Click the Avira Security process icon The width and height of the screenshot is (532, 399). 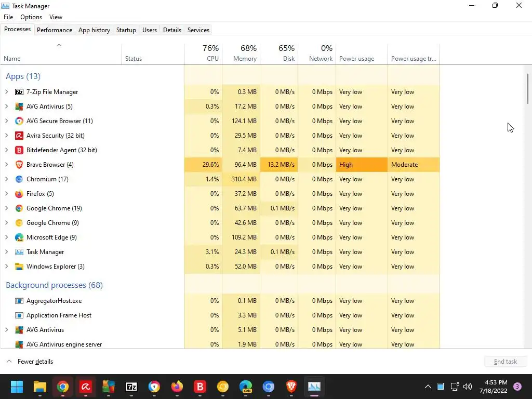point(19,136)
